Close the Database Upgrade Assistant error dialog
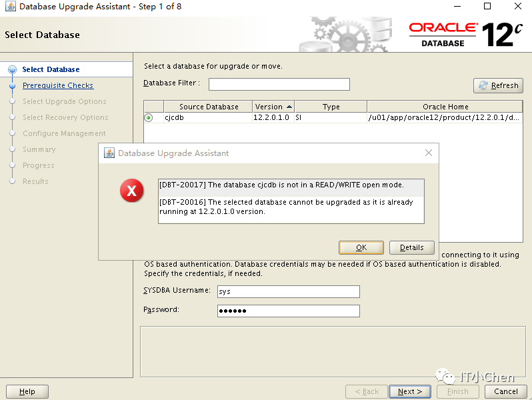 (x=429, y=153)
